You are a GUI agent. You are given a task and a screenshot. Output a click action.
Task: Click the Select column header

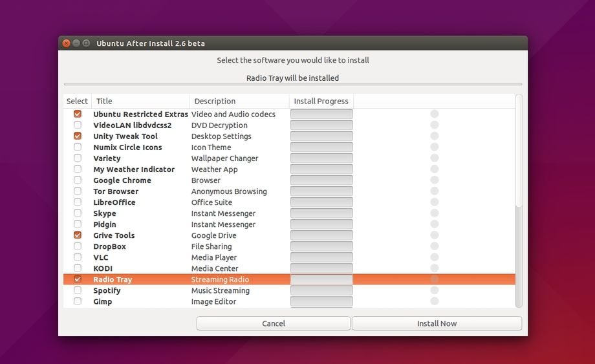(x=77, y=101)
